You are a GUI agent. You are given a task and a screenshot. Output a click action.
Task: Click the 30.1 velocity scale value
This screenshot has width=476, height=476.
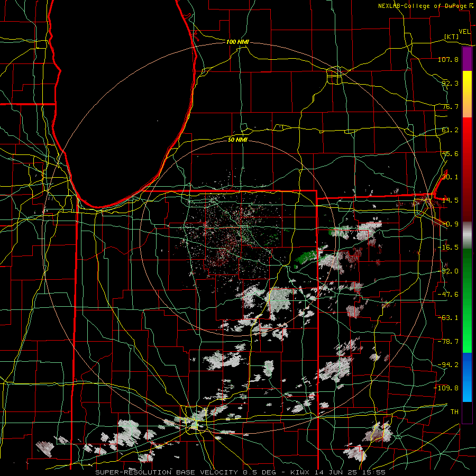pyautogui.click(x=450, y=177)
